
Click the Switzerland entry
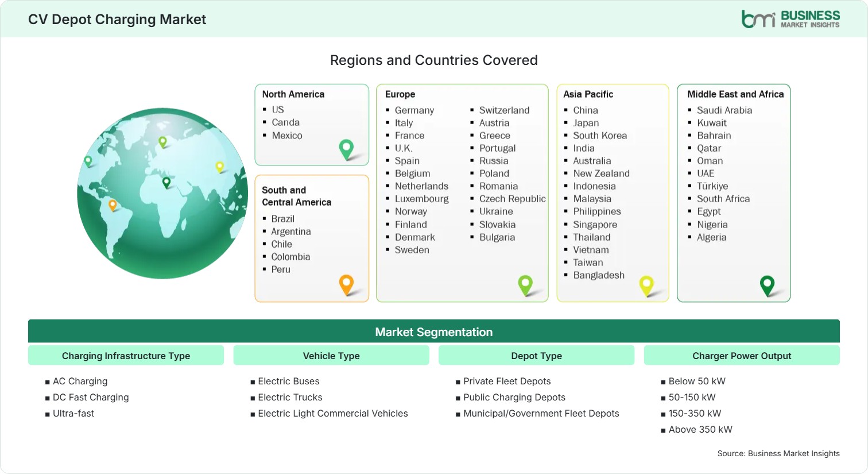point(505,110)
